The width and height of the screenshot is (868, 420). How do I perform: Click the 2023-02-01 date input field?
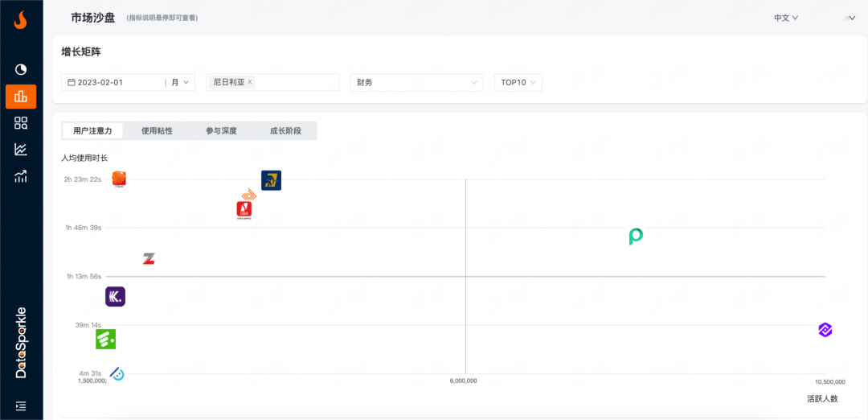[113, 82]
